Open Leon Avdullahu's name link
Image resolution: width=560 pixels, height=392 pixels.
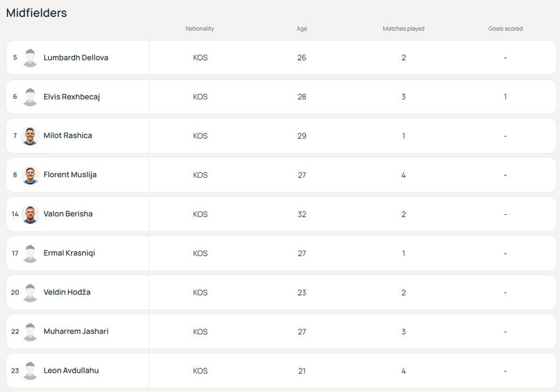tap(71, 370)
